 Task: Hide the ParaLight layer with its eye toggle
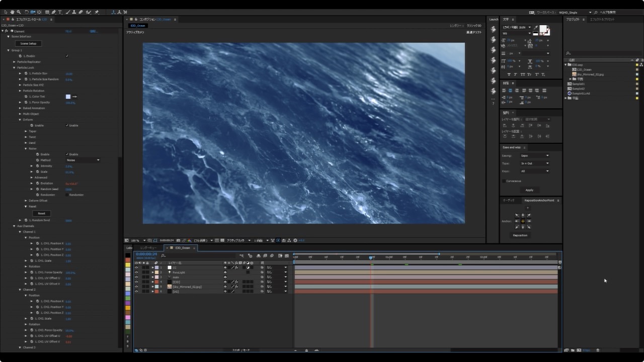(136, 272)
